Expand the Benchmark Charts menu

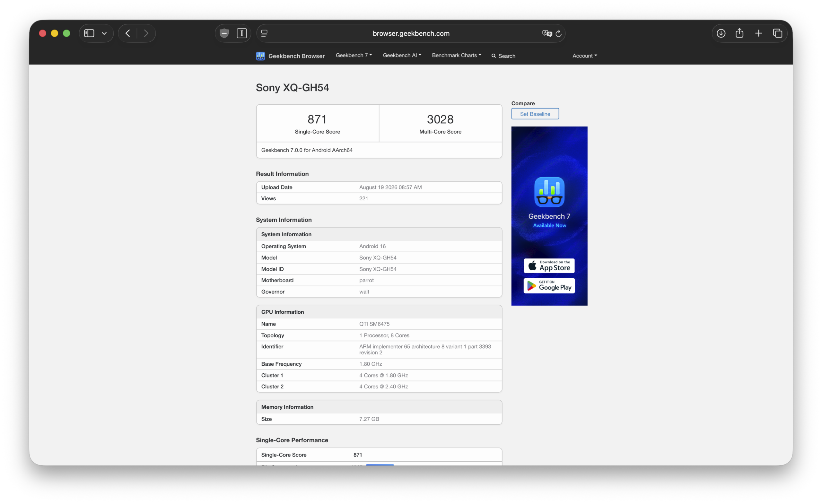pos(456,55)
